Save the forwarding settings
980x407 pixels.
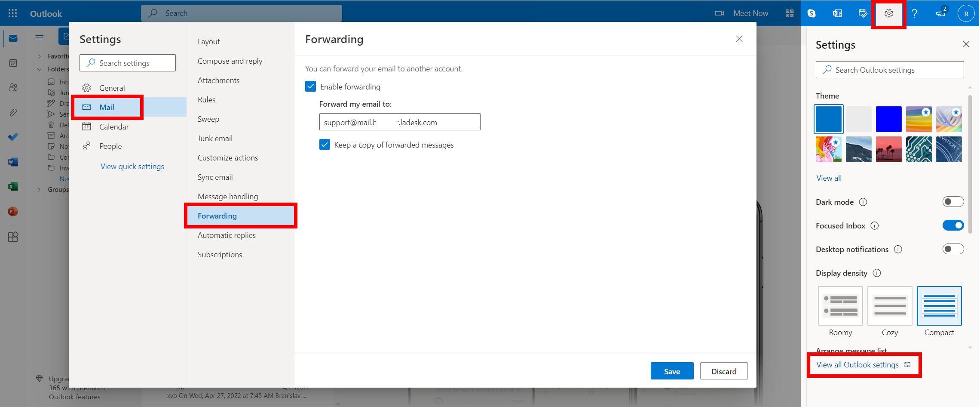(671, 371)
